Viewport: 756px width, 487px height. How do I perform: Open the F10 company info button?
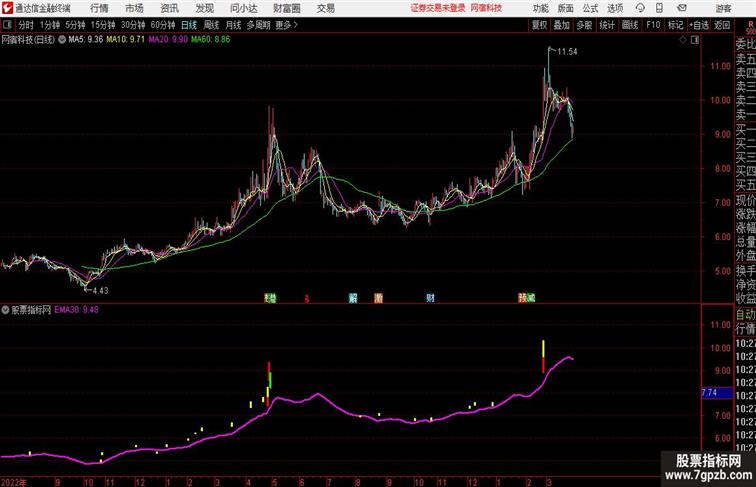click(653, 25)
